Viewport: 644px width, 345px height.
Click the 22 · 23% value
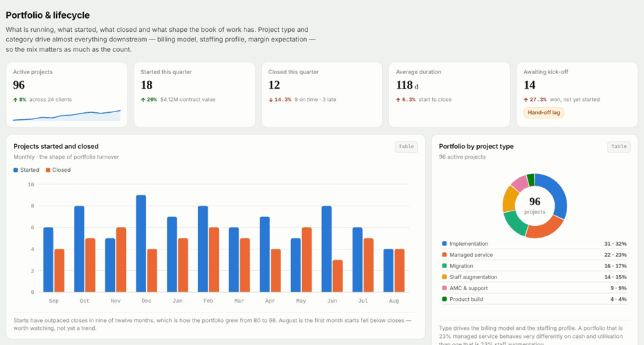[615, 255]
